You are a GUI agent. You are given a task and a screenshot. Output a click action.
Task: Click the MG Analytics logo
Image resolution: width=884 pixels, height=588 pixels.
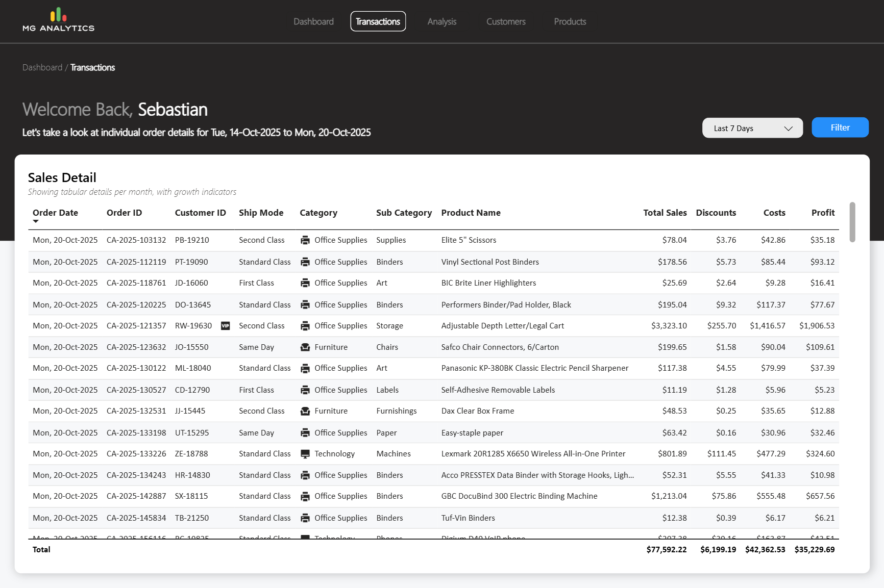[x=58, y=20]
